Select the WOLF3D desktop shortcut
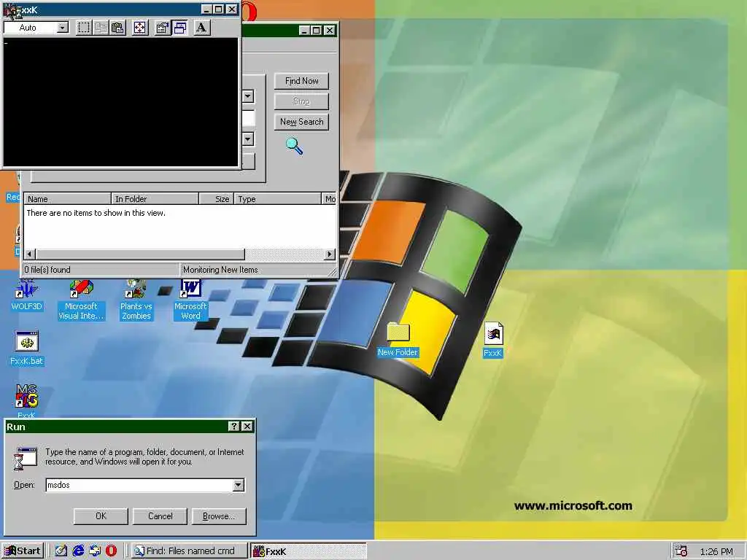Screen dimensions: 747x560 coord(27,295)
